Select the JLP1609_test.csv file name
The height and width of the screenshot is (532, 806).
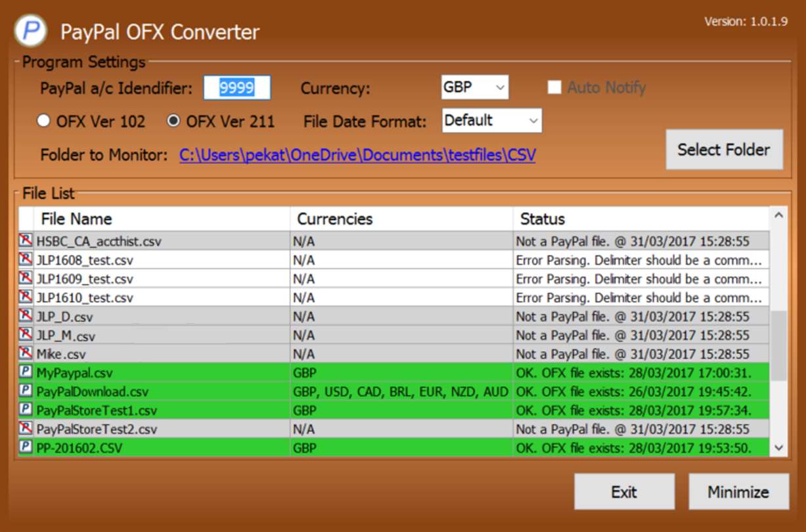pyautogui.click(x=85, y=279)
